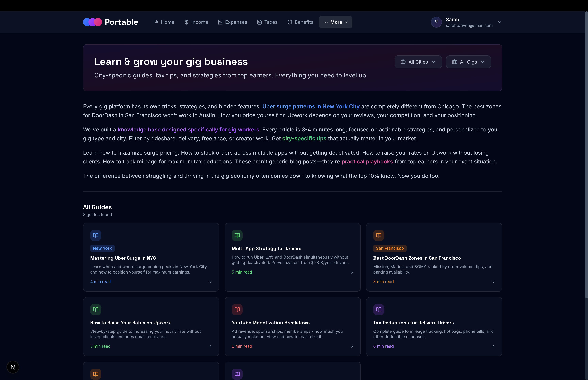Go to the Income nav item
Image resolution: width=588 pixels, height=380 pixels.
point(196,22)
